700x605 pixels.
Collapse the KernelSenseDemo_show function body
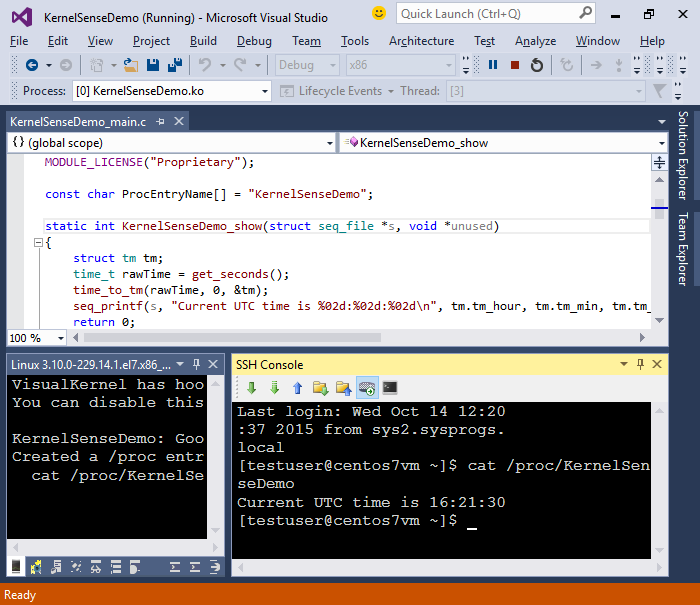[x=38, y=243]
